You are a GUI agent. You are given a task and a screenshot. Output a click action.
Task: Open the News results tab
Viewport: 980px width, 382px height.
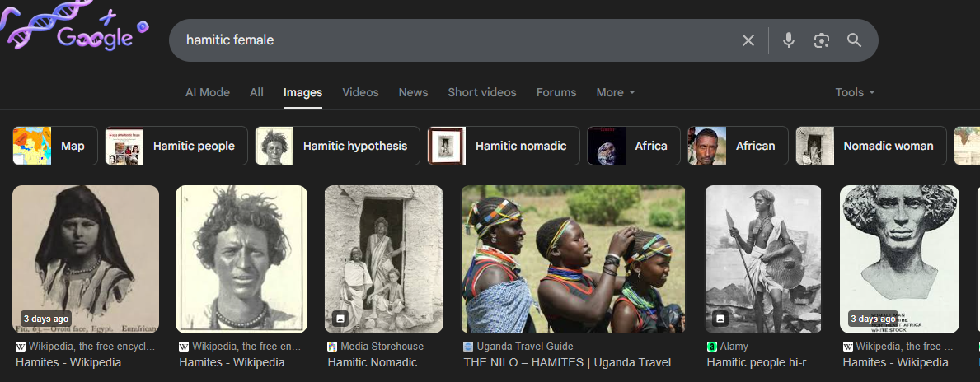click(x=413, y=92)
